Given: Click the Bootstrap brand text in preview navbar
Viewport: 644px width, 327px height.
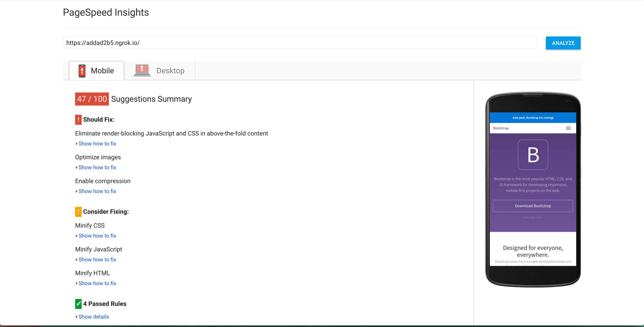Looking at the screenshot, I should coord(501,128).
